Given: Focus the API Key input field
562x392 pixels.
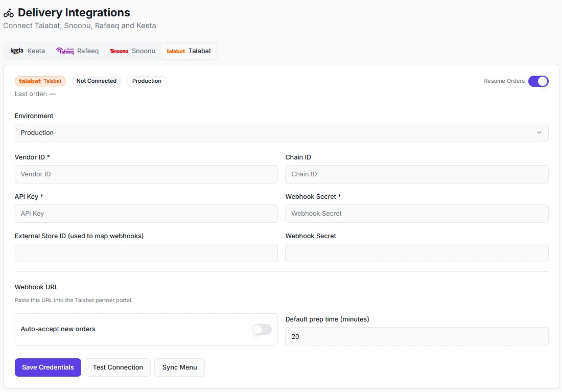Looking at the screenshot, I should pos(146,214).
